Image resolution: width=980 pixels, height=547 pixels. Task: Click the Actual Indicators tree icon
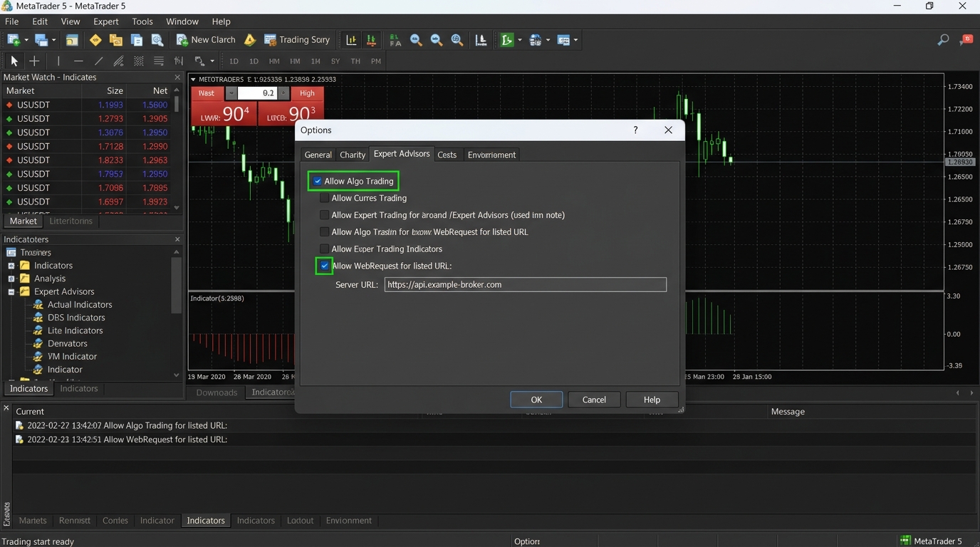pyautogui.click(x=38, y=304)
